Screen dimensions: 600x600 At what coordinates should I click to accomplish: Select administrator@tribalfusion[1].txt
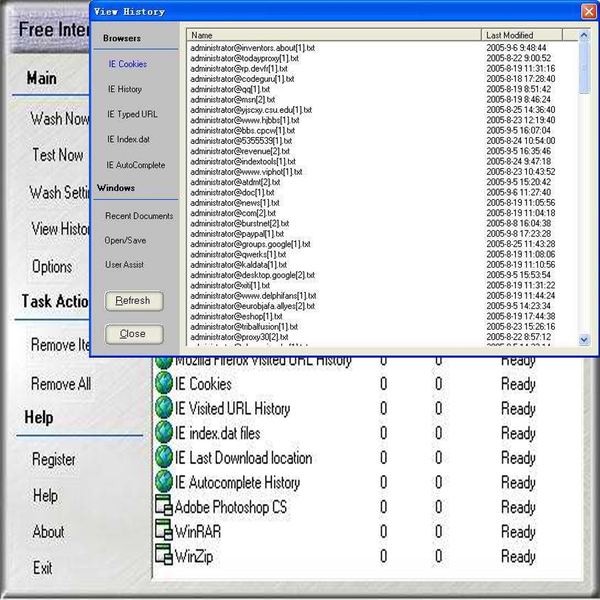(244, 326)
